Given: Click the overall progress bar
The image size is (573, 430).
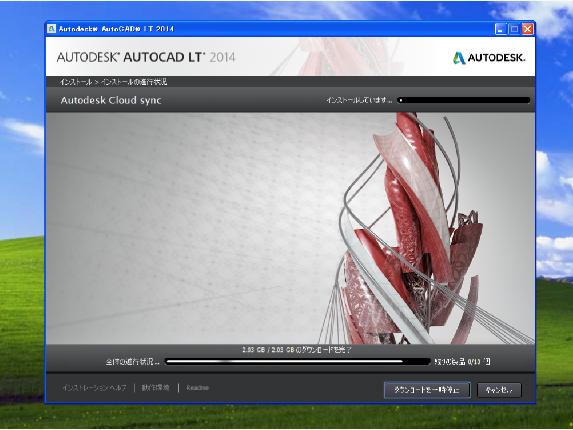Looking at the screenshot, I should [298, 362].
